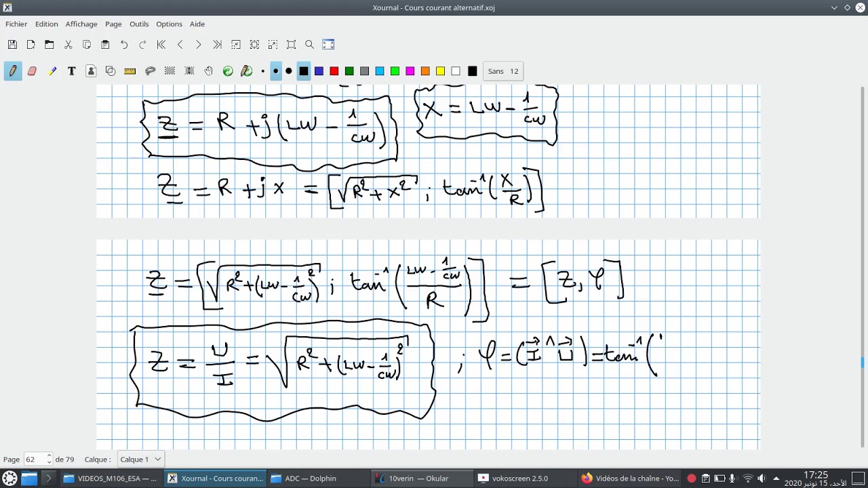The image size is (868, 488).
Task: Open the Outils menu
Action: pyautogui.click(x=139, y=24)
